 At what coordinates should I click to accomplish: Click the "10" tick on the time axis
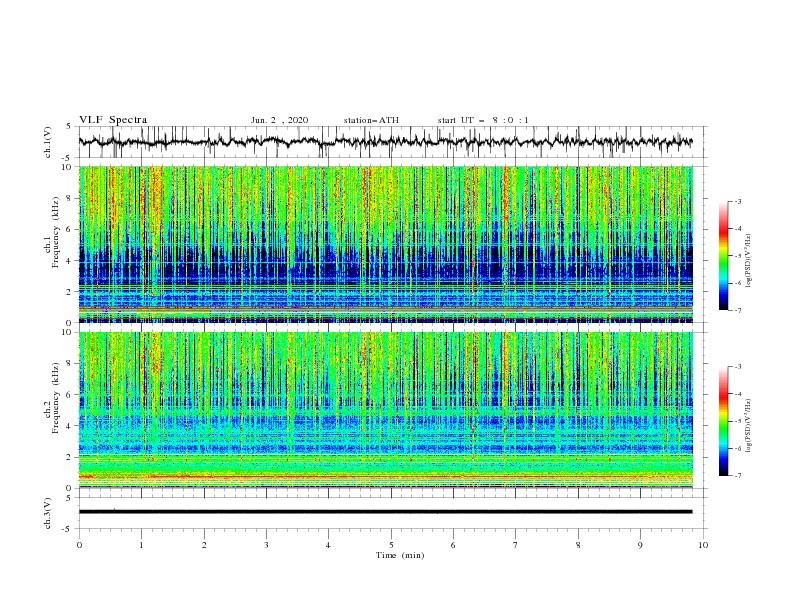703,545
